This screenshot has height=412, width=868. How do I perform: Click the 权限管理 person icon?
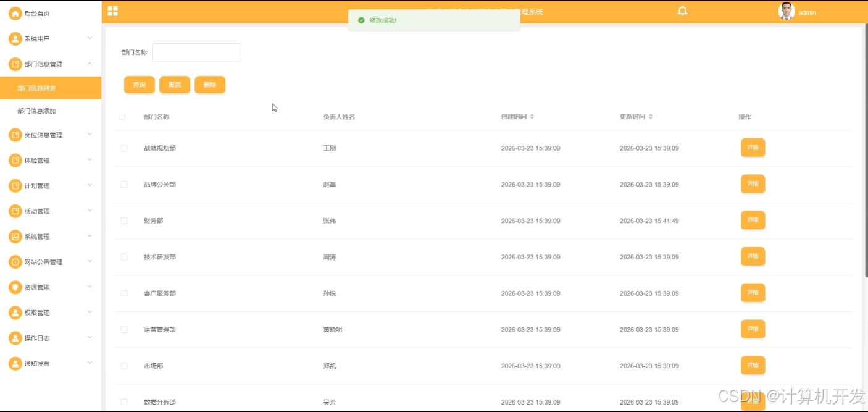15,313
